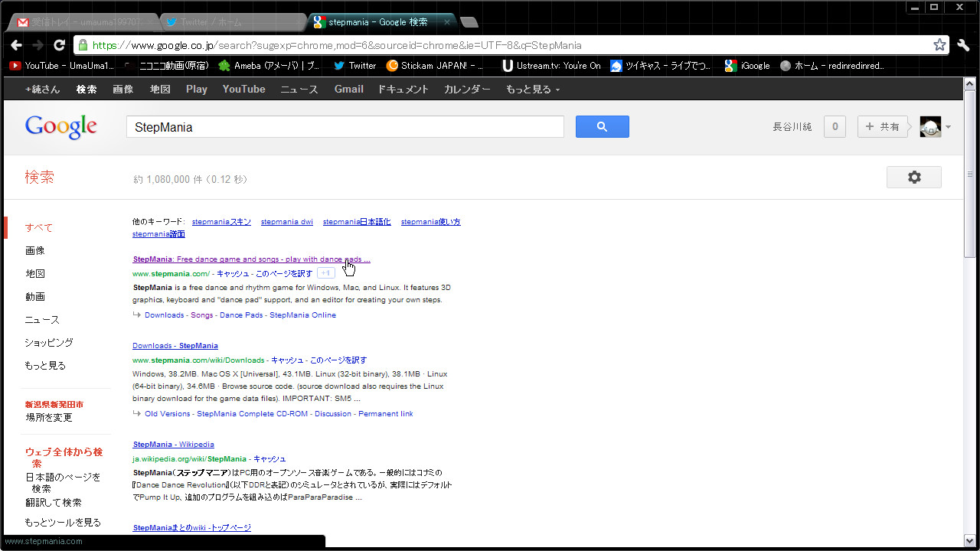Open the Twitter bookmark in bookmarks bar

pyautogui.click(x=355, y=66)
